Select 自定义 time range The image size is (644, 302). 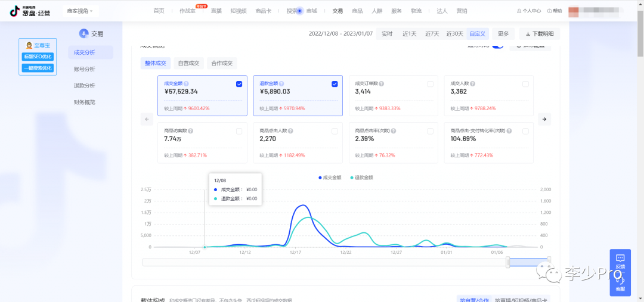(x=477, y=33)
